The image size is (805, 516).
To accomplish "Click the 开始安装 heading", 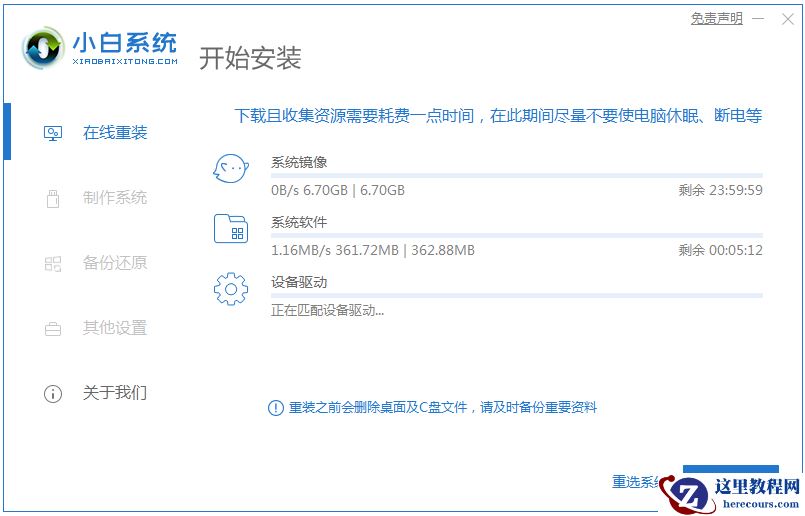I will point(250,58).
